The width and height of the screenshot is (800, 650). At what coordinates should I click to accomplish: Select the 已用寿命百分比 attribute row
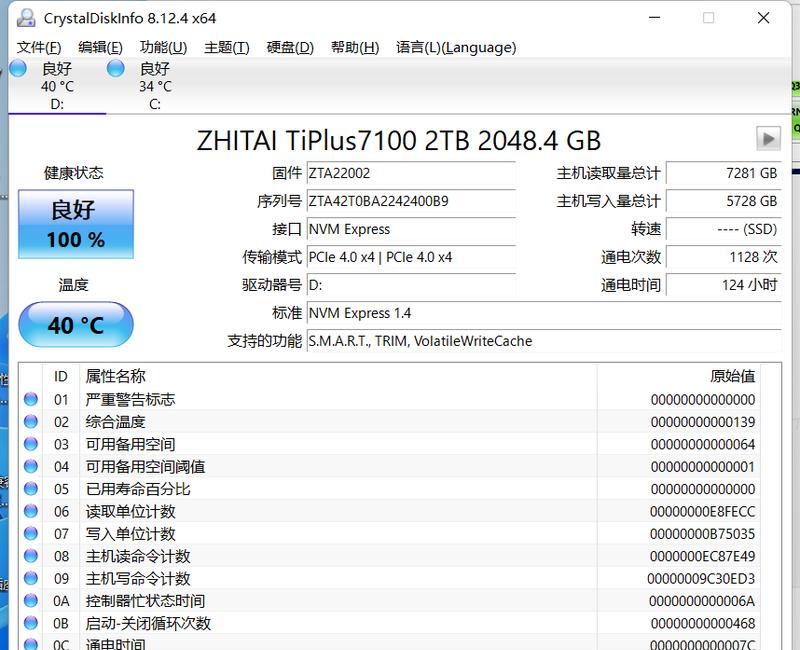tap(390, 489)
